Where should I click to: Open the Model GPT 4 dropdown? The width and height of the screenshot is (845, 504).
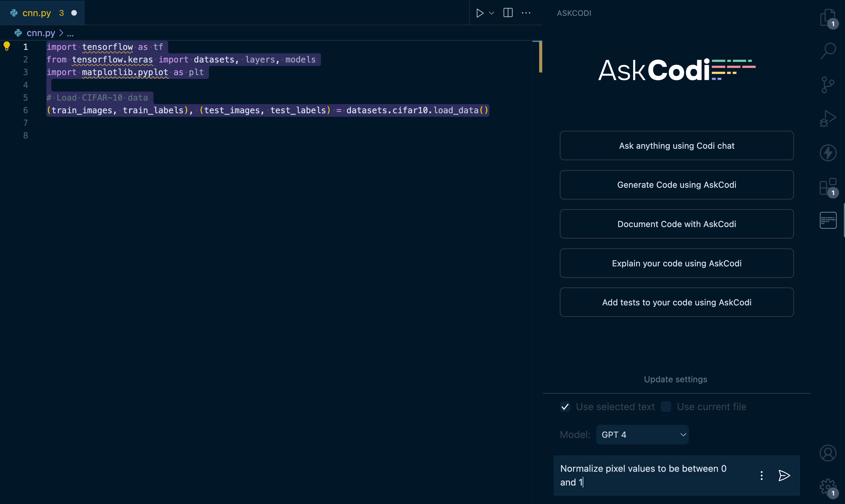pyautogui.click(x=642, y=434)
